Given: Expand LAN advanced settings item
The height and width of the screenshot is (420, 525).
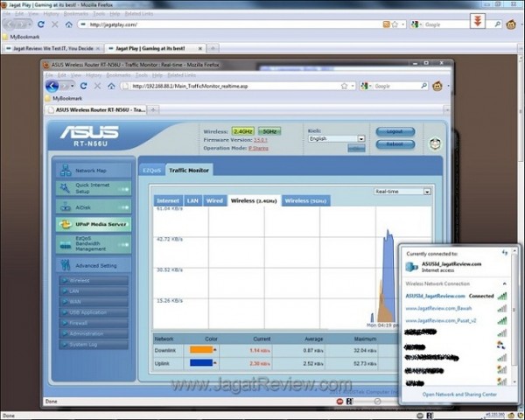Looking at the screenshot, I should click(x=94, y=291).
